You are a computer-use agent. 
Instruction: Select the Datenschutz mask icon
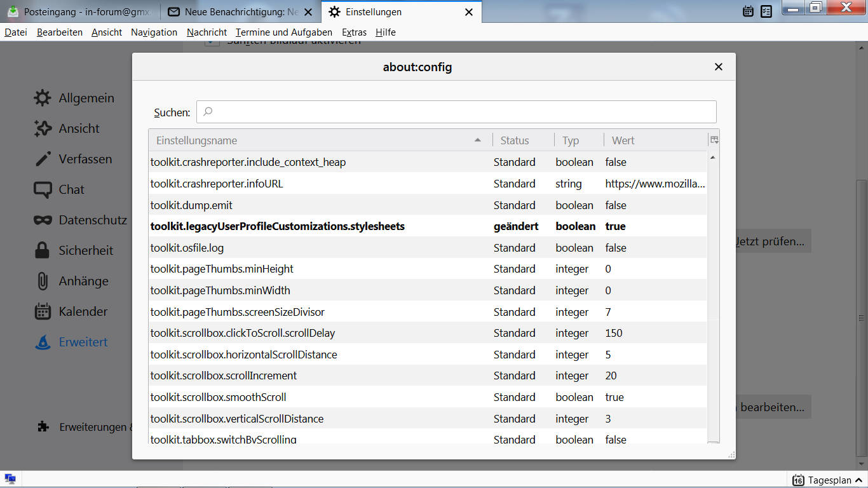point(43,220)
